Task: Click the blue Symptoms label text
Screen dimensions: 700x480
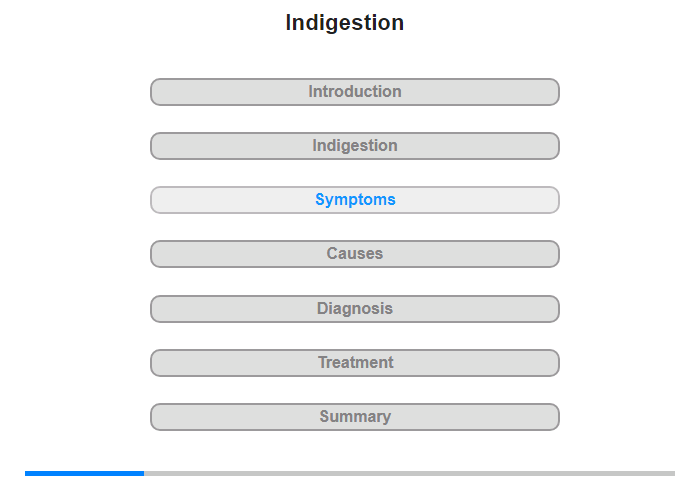Action: point(355,200)
